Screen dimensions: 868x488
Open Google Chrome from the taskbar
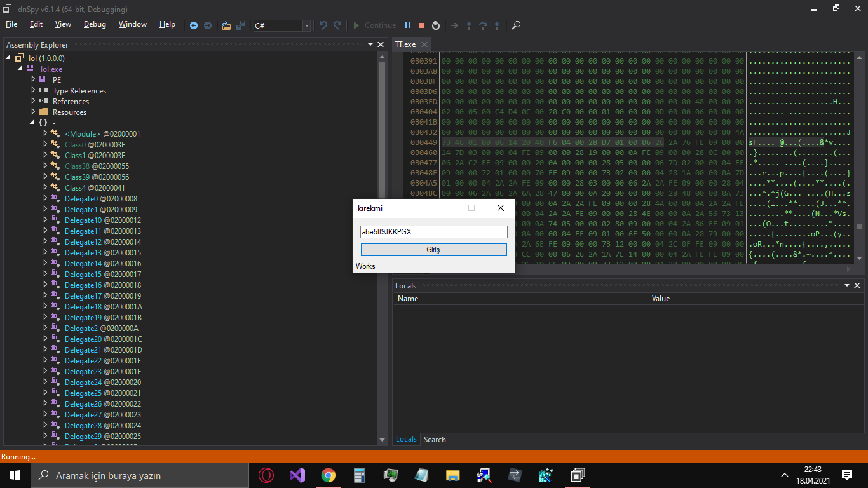click(x=329, y=475)
